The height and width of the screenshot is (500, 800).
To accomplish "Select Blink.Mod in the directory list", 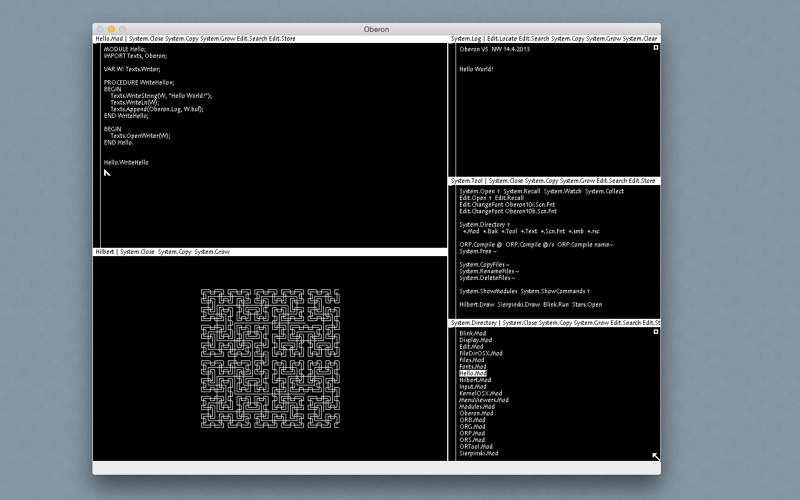I will tap(472, 333).
